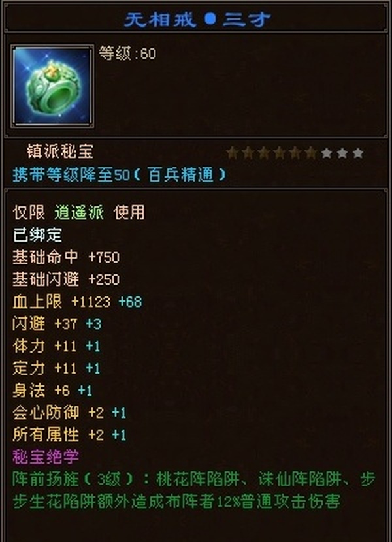Image resolution: width=392 pixels, height=542 pixels.
Task: Click the green jade ring item icon
Action: (52, 86)
